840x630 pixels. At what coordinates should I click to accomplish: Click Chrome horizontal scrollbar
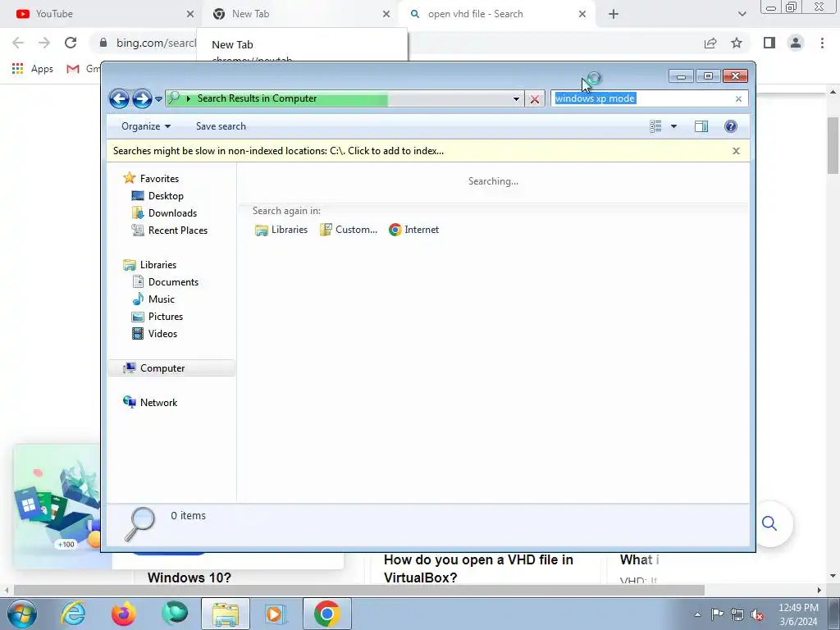(359, 591)
